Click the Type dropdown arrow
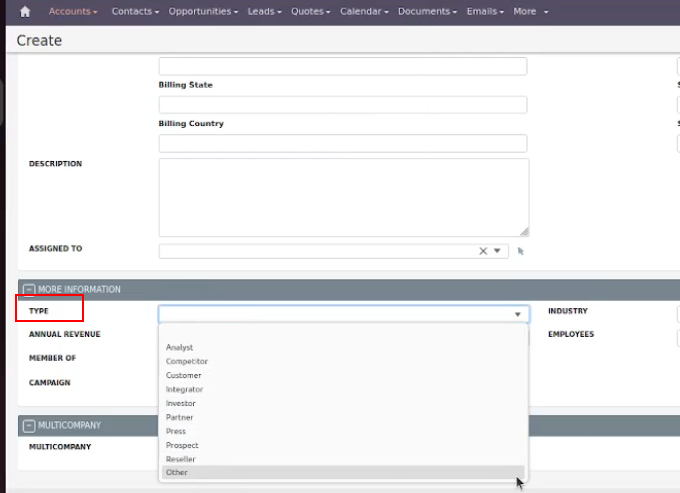 (x=517, y=314)
